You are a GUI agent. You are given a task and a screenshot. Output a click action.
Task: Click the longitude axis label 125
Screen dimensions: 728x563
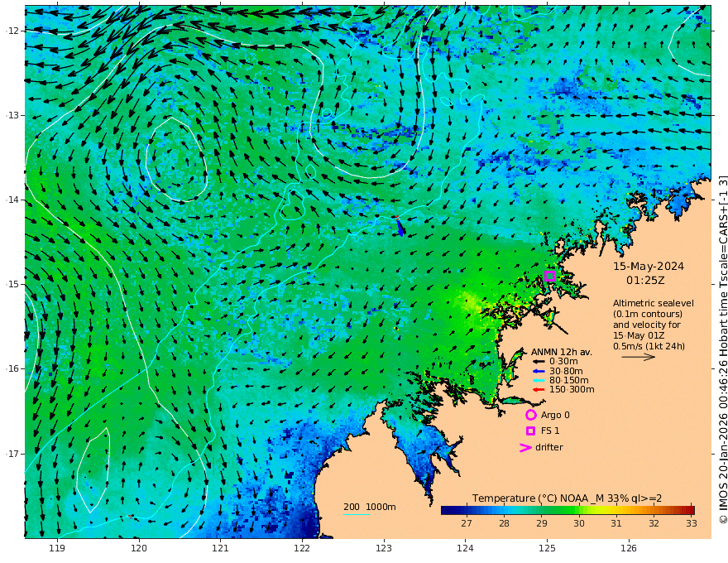pos(547,548)
